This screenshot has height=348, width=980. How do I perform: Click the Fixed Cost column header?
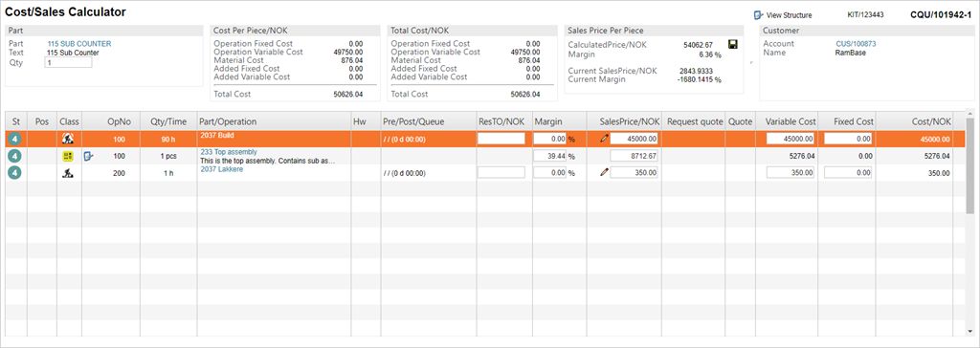click(x=847, y=121)
